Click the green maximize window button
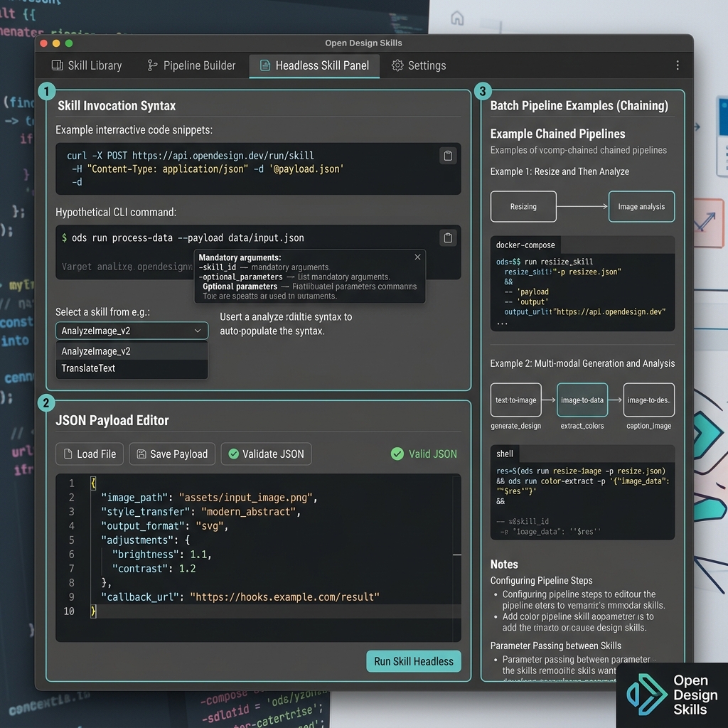 point(69,43)
